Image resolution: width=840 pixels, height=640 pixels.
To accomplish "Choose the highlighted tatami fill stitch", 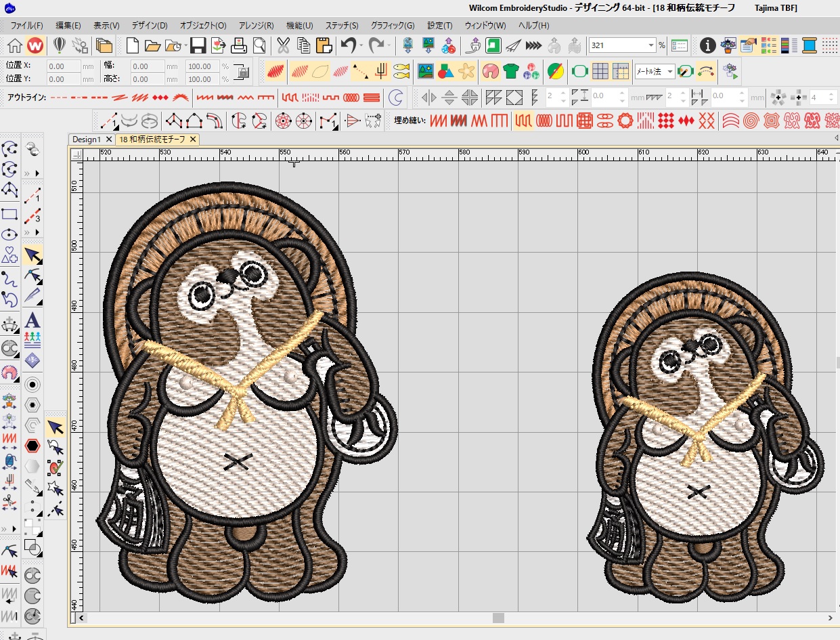I will tap(523, 121).
